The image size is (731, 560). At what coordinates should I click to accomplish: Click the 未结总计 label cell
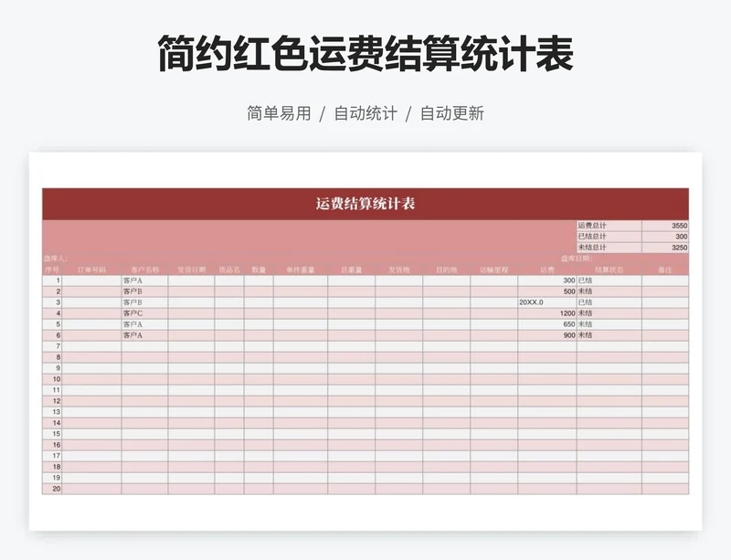[609, 248]
